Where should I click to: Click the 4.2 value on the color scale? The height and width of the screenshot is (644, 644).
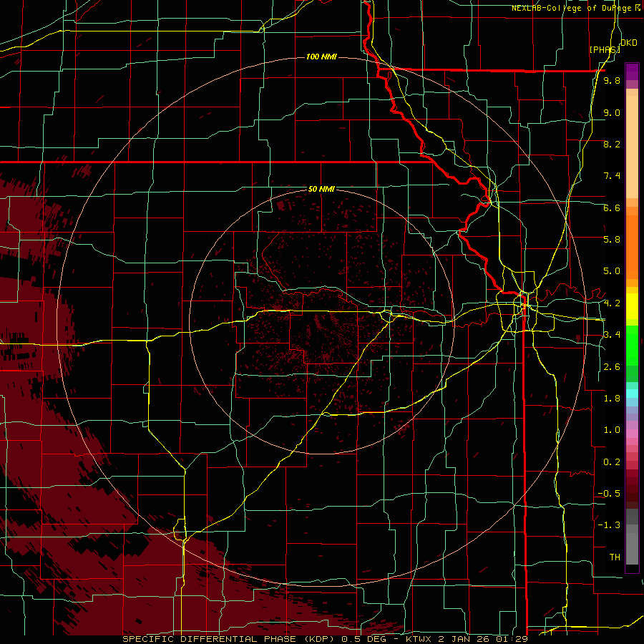pos(612,303)
